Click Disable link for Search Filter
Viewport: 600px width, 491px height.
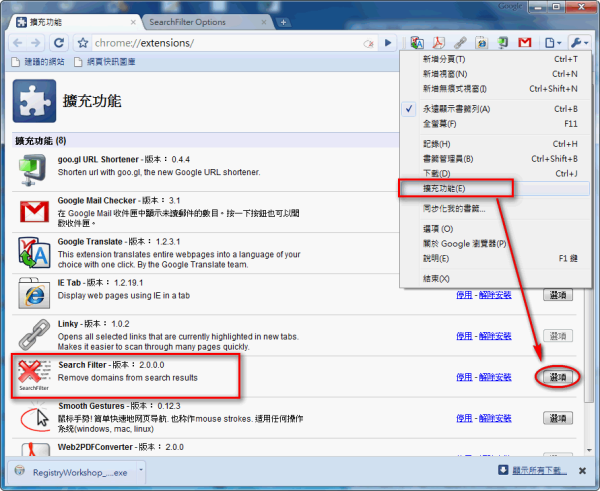[x=464, y=377]
